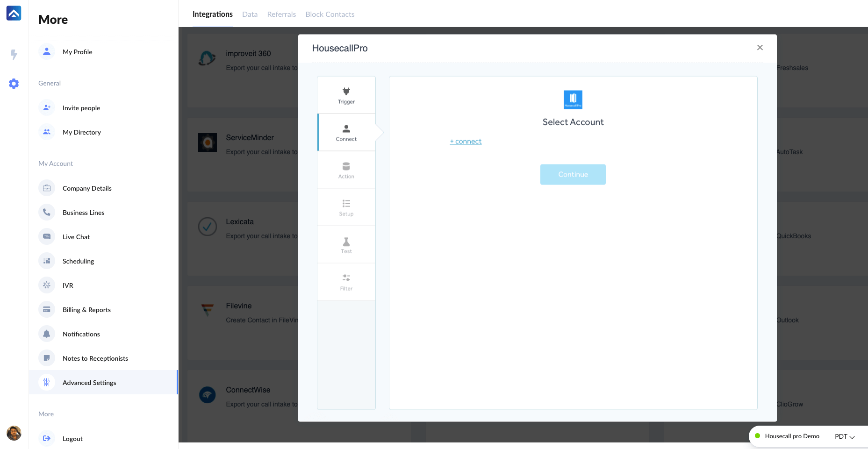This screenshot has width=868, height=449.
Task: Click the Housecall Pro logo in dialog
Action: [573, 100]
